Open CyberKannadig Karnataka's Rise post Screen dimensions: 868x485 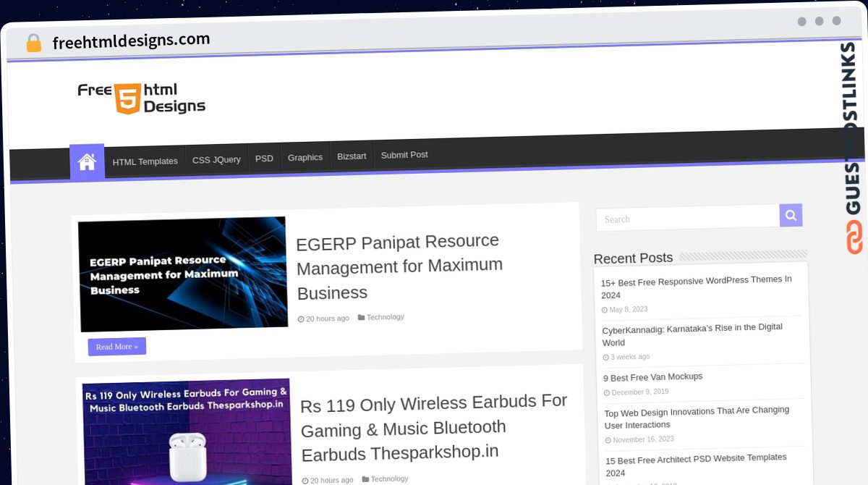click(x=692, y=334)
